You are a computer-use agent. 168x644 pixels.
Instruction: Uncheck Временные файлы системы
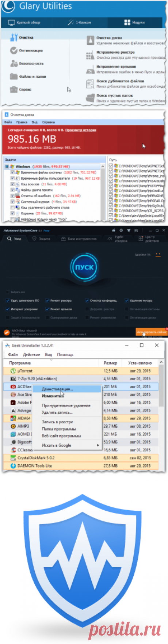pyautogui.click(x=12, y=172)
